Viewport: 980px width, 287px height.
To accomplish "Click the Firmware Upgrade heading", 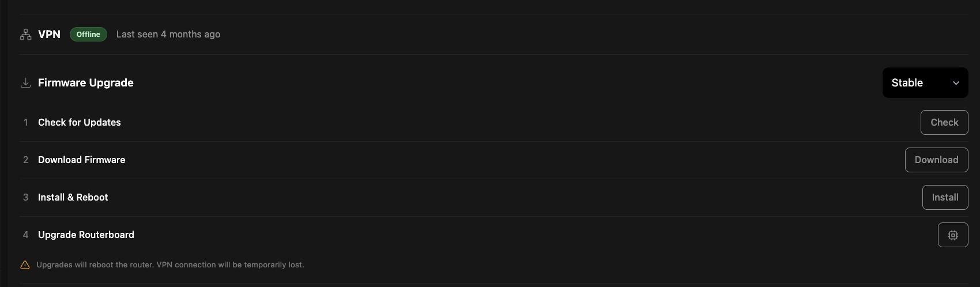I will click(86, 83).
